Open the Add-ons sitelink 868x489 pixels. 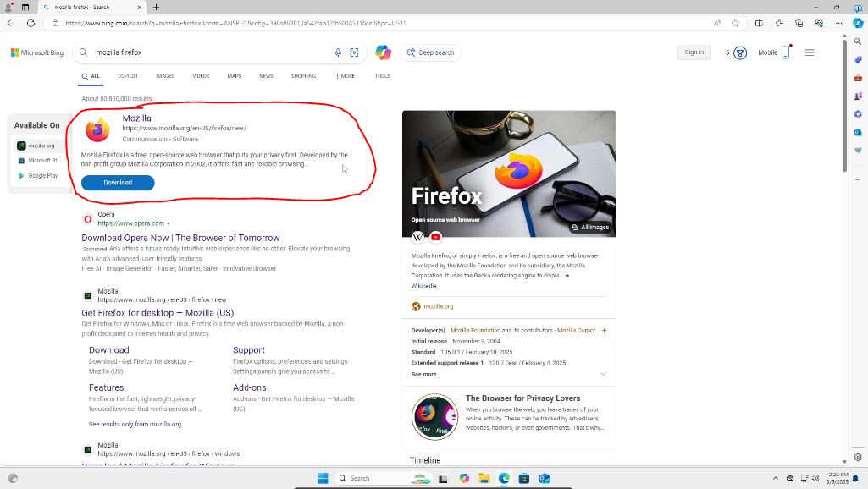coord(249,387)
